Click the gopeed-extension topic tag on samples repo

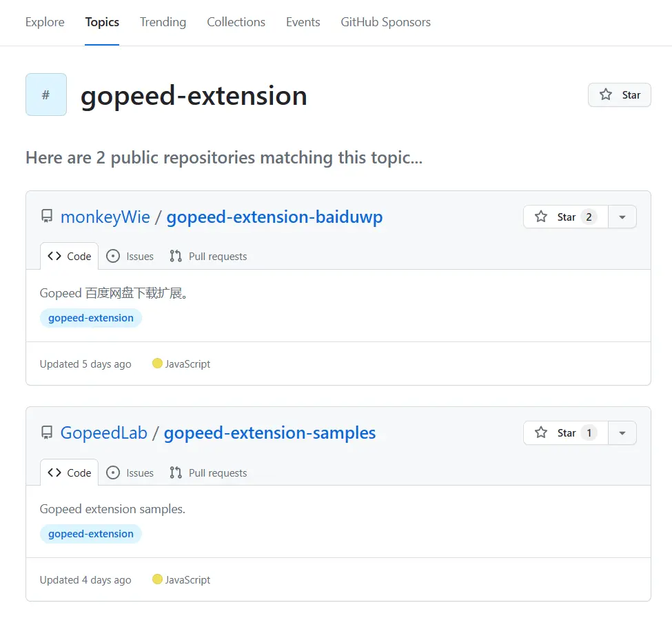[x=90, y=533]
